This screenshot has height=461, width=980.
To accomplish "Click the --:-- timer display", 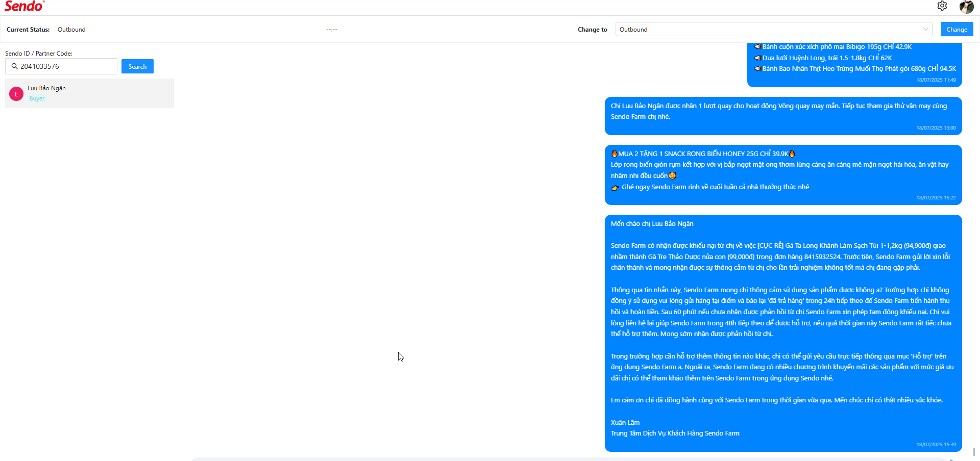I will point(332,30).
